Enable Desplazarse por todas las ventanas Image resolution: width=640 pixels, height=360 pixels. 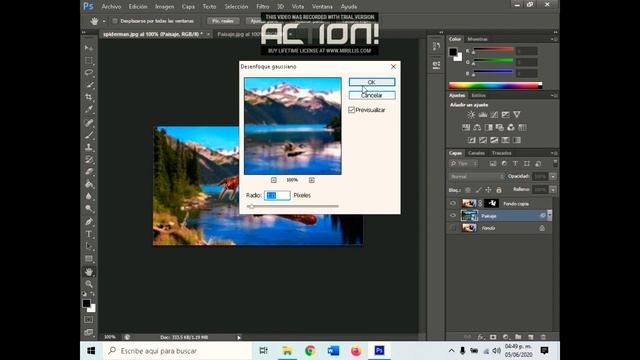pos(115,21)
